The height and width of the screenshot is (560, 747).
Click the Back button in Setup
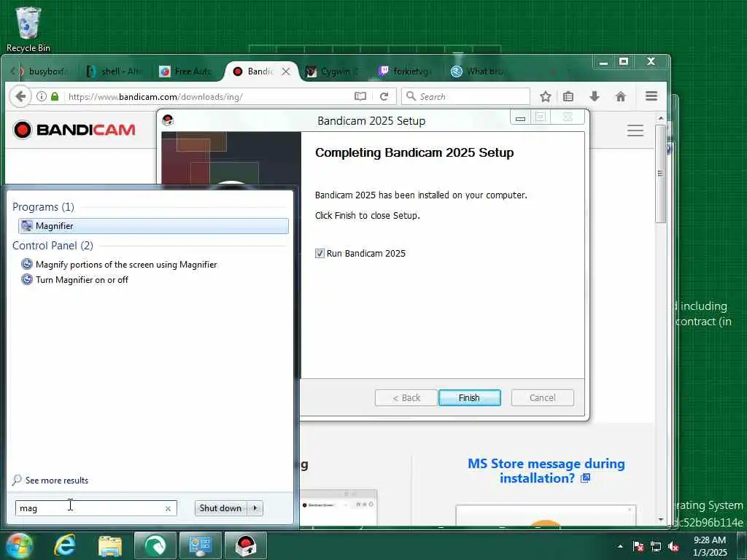coord(406,397)
